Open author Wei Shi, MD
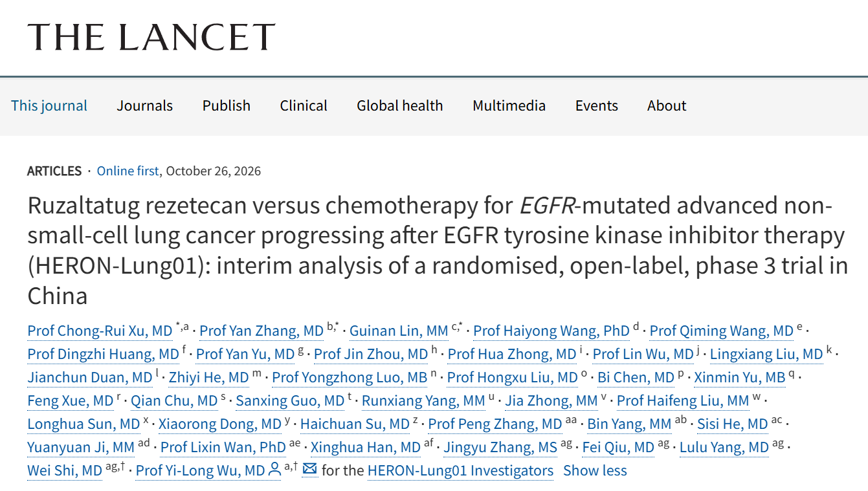Image resolution: width=868 pixels, height=491 pixels. coord(65,470)
